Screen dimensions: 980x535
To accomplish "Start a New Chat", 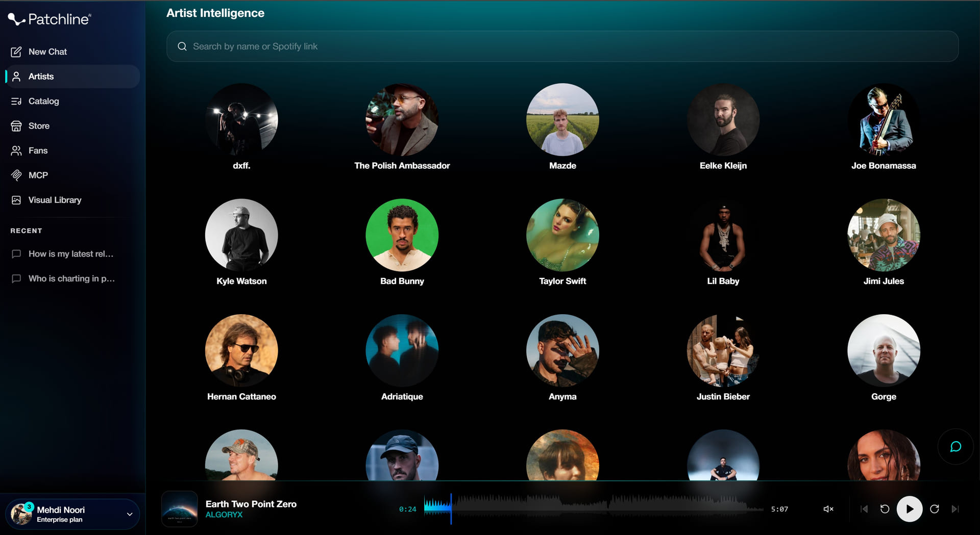I will point(72,52).
